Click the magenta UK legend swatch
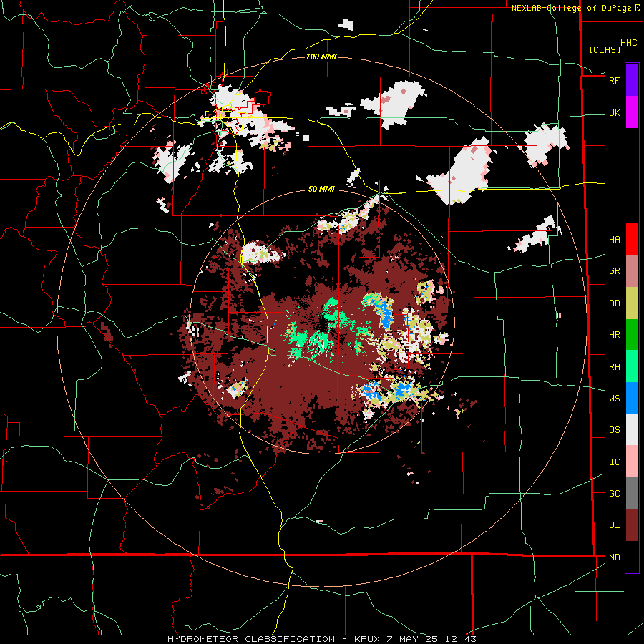Viewport: 644px width, 644px height. click(x=632, y=112)
